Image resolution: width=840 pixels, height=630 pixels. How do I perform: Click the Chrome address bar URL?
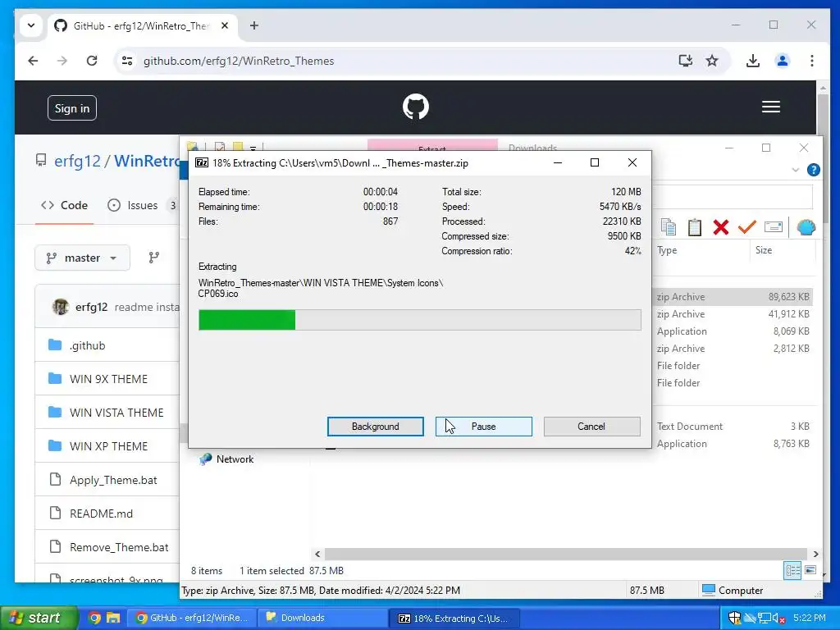[x=239, y=61]
